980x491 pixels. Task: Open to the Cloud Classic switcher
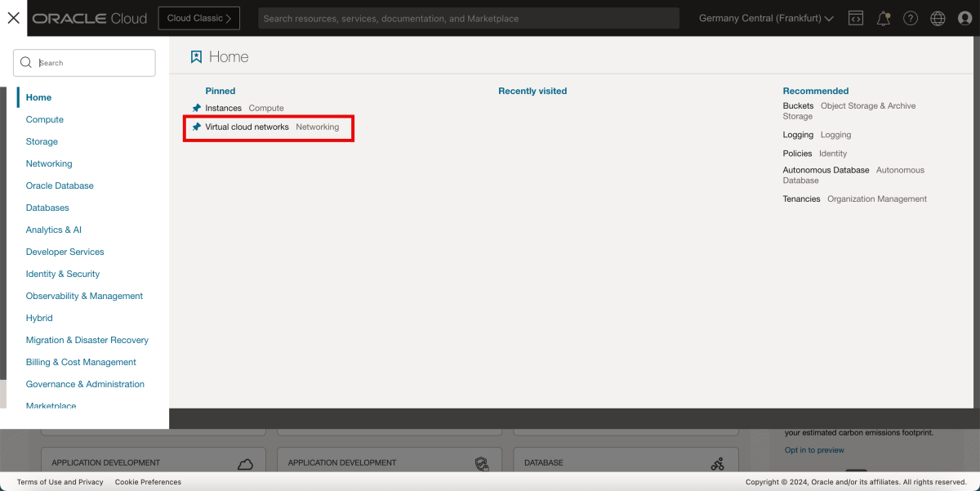pos(198,17)
